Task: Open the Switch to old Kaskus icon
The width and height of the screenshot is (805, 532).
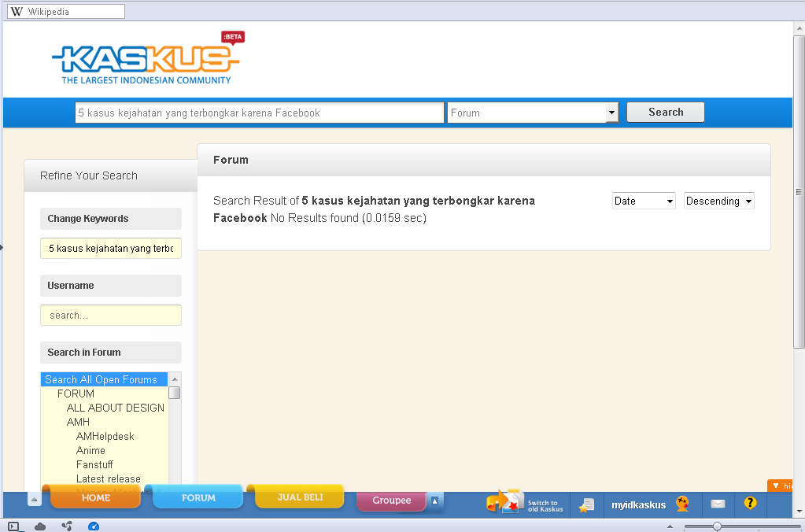Action: click(x=504, y=502)
